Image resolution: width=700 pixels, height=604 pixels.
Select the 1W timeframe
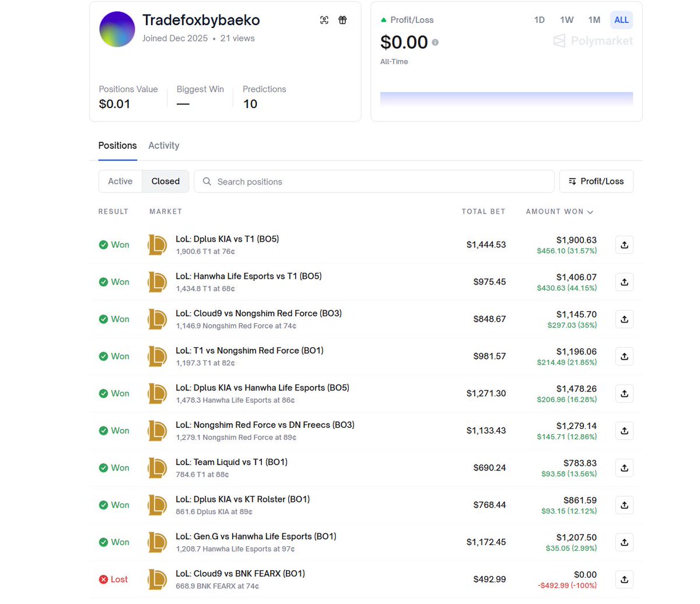click(567, 20)
